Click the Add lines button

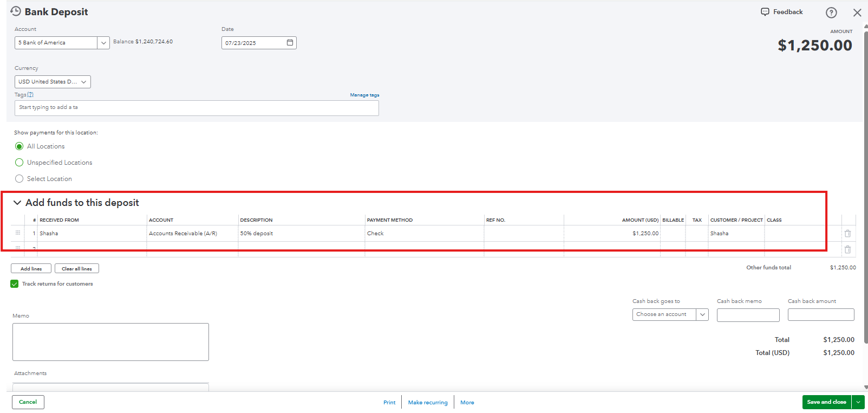(31, 268)
